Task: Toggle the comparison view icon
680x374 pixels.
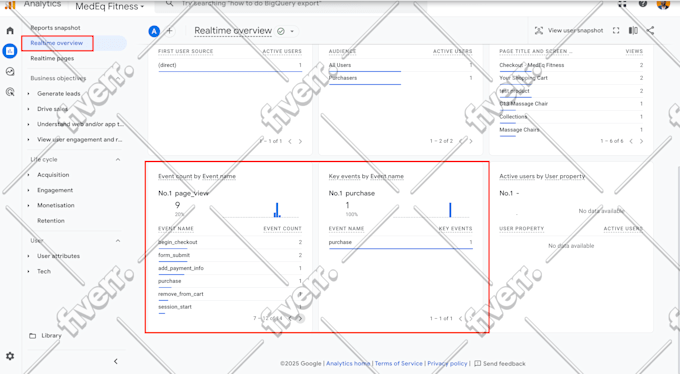Action: tap(633, 30)
